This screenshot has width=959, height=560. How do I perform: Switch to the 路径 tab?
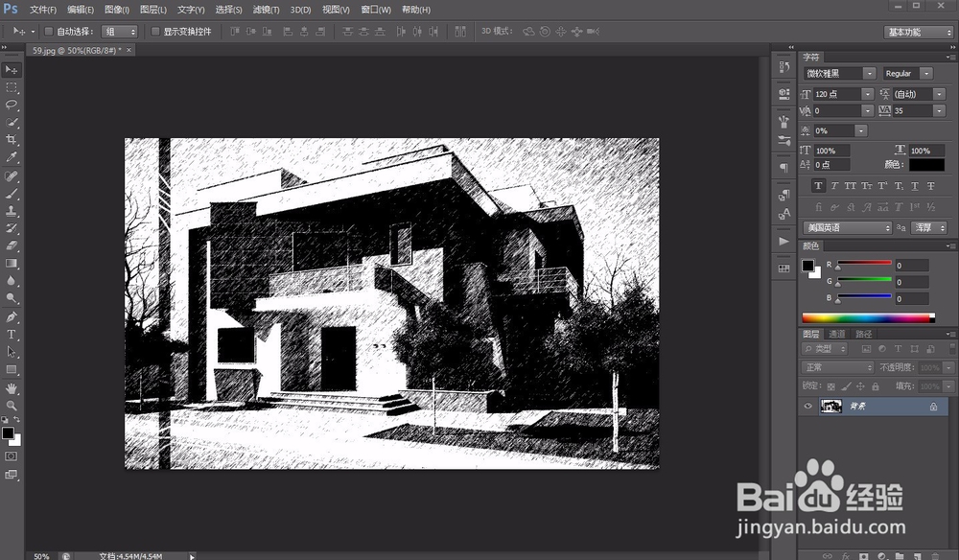tap(864, 334)
